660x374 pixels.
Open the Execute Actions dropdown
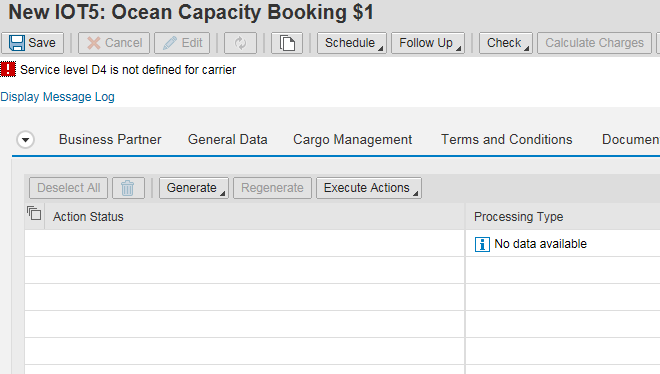369,188
